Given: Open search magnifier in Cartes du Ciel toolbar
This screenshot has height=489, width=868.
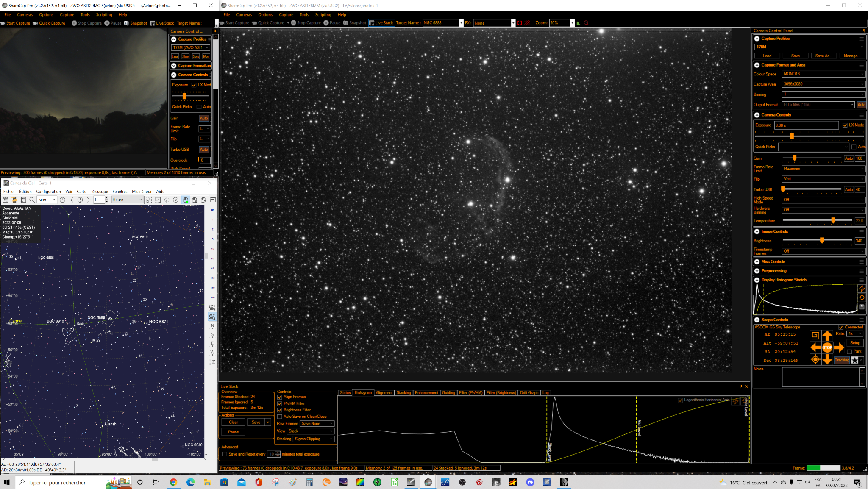Looking at the screenshot, I should pyautogui.click(x=32, y=200).
